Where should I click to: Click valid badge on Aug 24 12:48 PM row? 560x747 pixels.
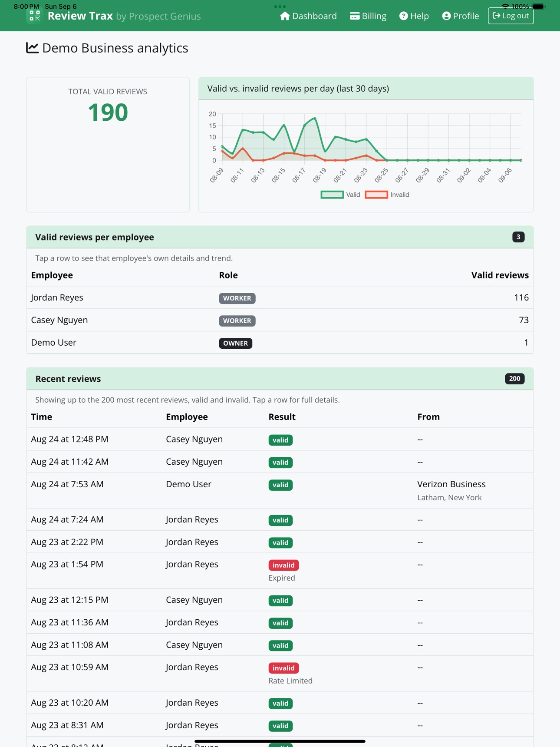280,440
